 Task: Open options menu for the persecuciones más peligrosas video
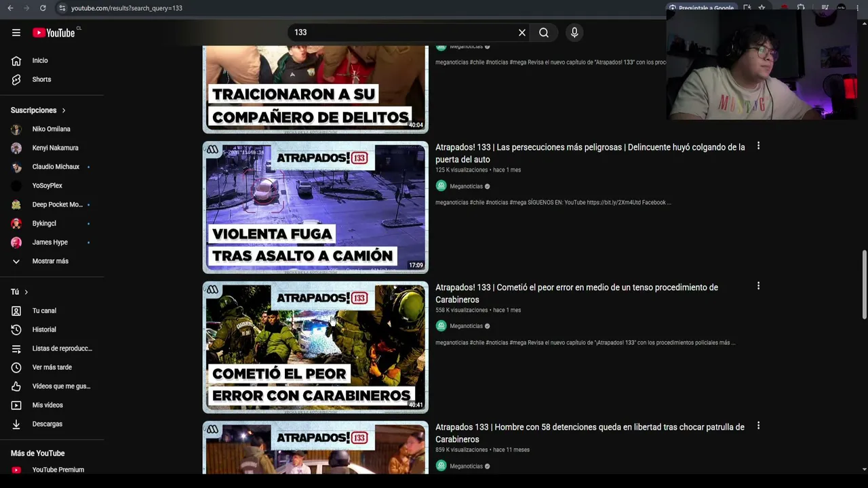pyautogui.click(x=758, y=146)
